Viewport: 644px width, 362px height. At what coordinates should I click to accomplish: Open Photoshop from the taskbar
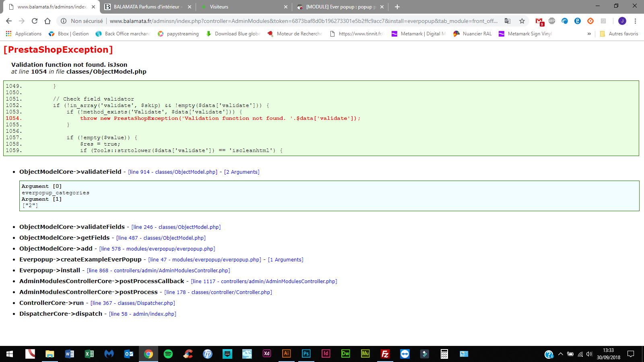click(x=306, y=354)
